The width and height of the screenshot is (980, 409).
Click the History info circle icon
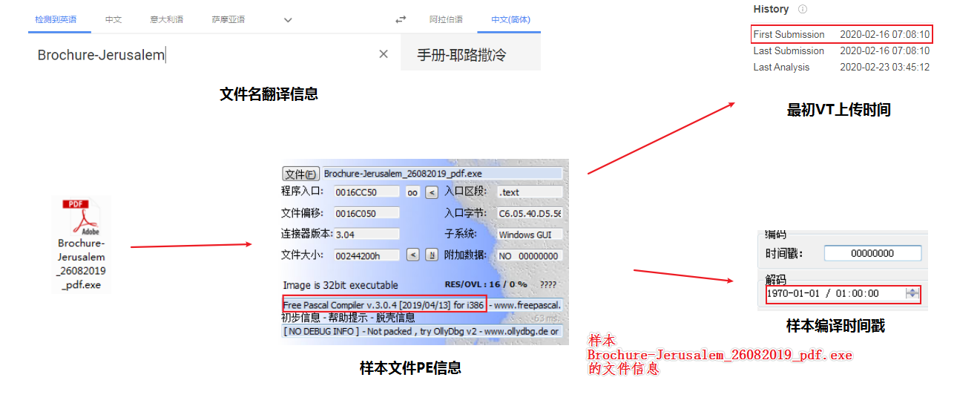pyautogui.click(x=802, y=10)
